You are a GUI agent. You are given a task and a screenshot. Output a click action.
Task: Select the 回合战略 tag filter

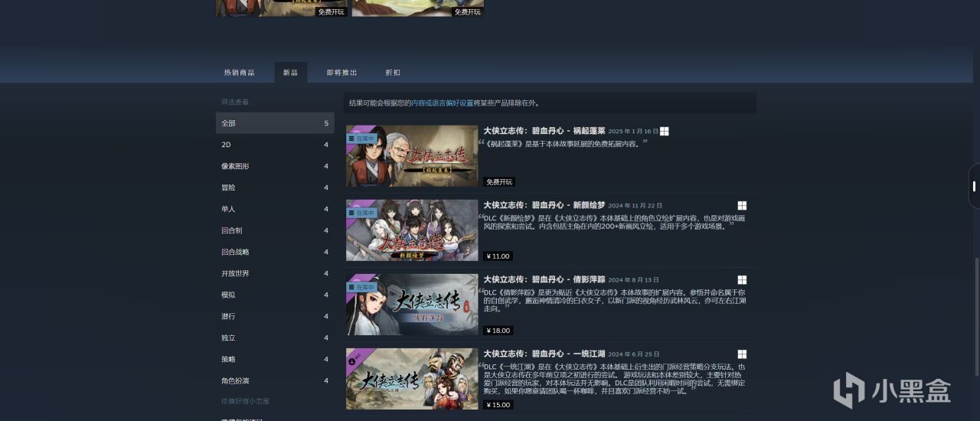275,252
